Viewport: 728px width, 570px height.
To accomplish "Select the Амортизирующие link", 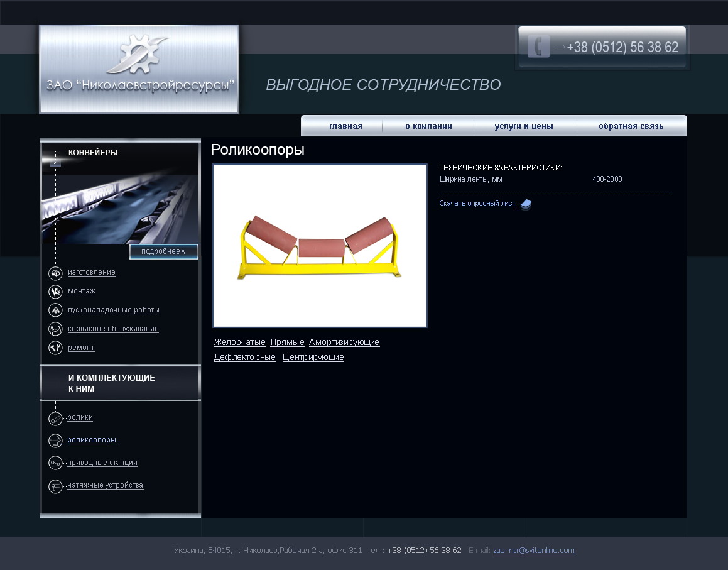I will coord(344,343).
